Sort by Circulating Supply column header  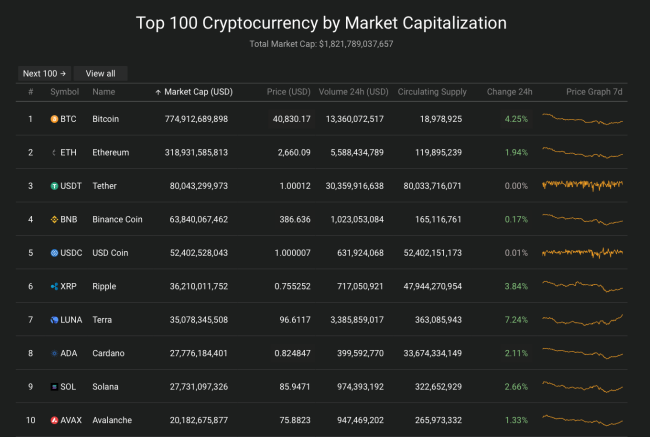pos(432,92)
